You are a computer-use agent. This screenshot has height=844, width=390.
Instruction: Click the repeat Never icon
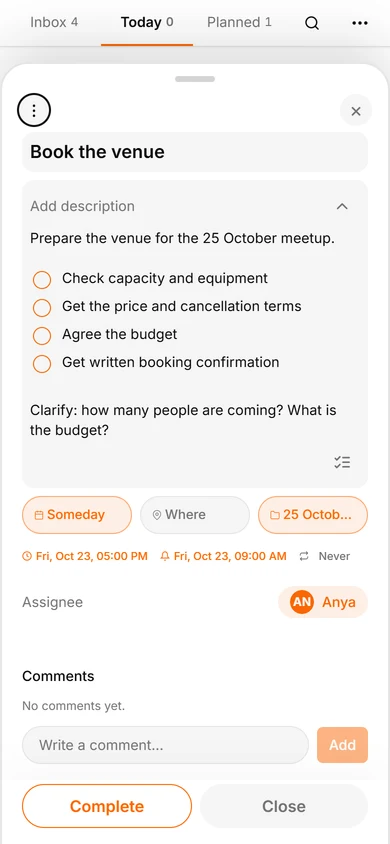304,557
